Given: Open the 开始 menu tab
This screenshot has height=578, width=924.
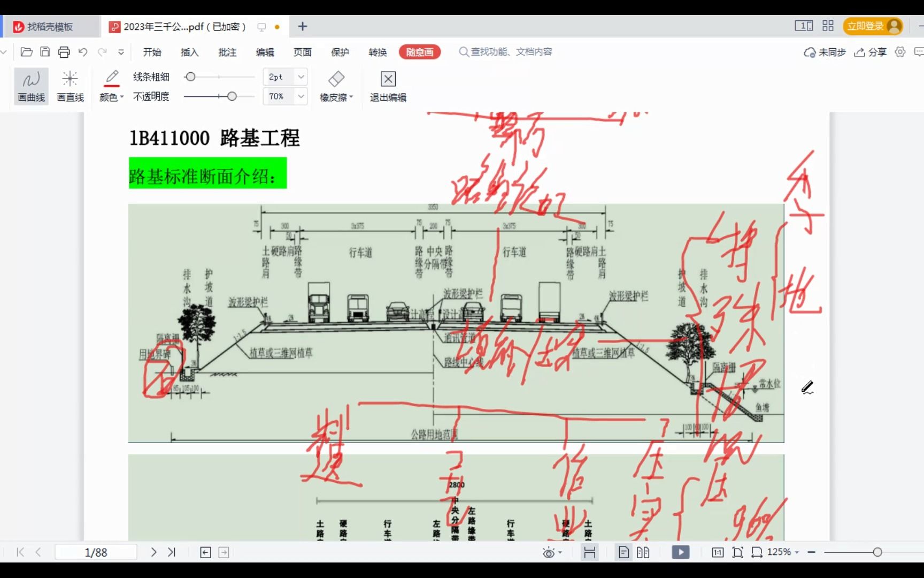Looking at the screenshot, I should pyautogui.click(x=152, y=52).
